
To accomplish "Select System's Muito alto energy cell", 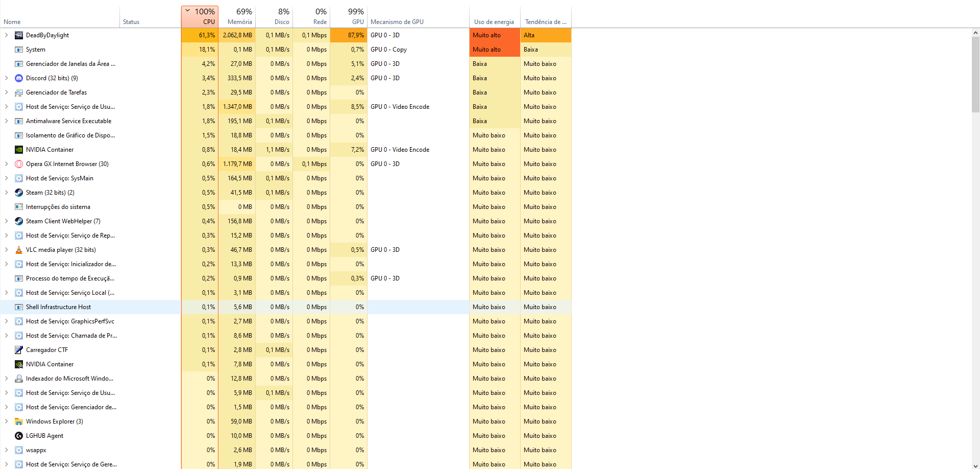I will tap(495, 50).
